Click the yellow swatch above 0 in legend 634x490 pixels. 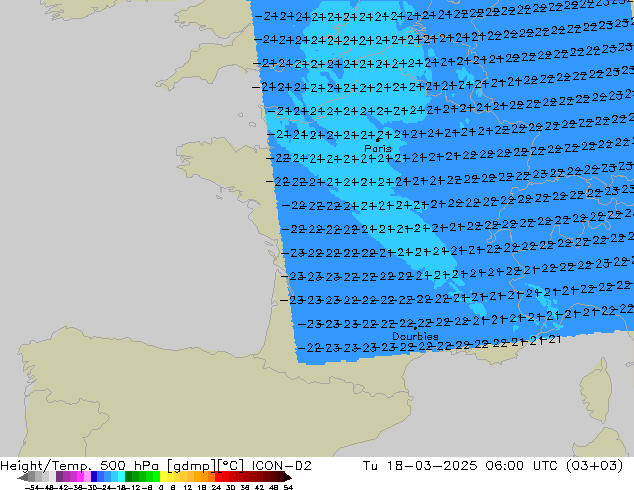(163, 476)
